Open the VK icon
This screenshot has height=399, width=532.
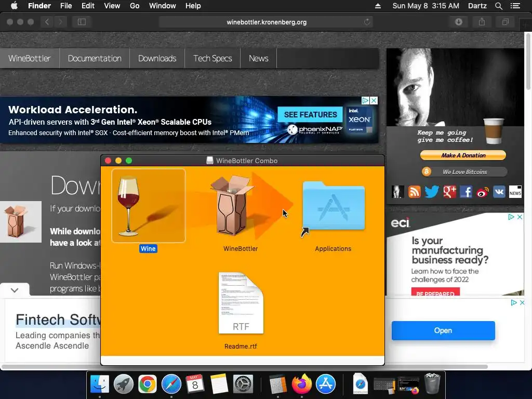pos(499,192)
